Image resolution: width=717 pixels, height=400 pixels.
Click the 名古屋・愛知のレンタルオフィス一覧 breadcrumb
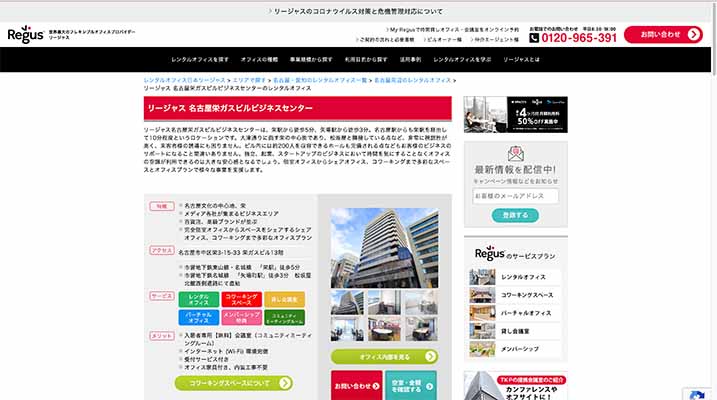click(x=320, y=80)
